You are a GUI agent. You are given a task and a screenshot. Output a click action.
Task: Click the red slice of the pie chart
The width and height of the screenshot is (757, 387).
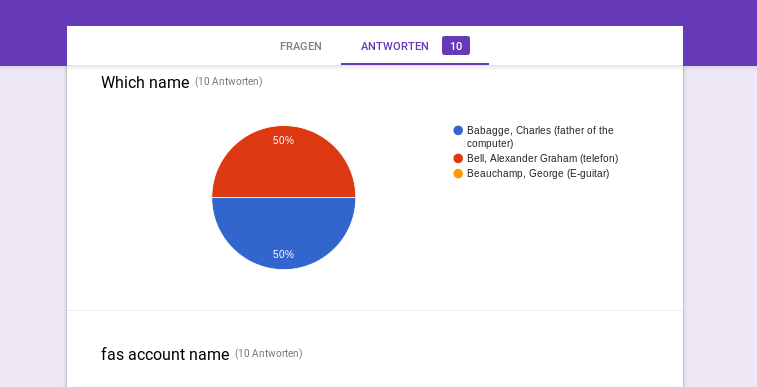tap(283, 166)
